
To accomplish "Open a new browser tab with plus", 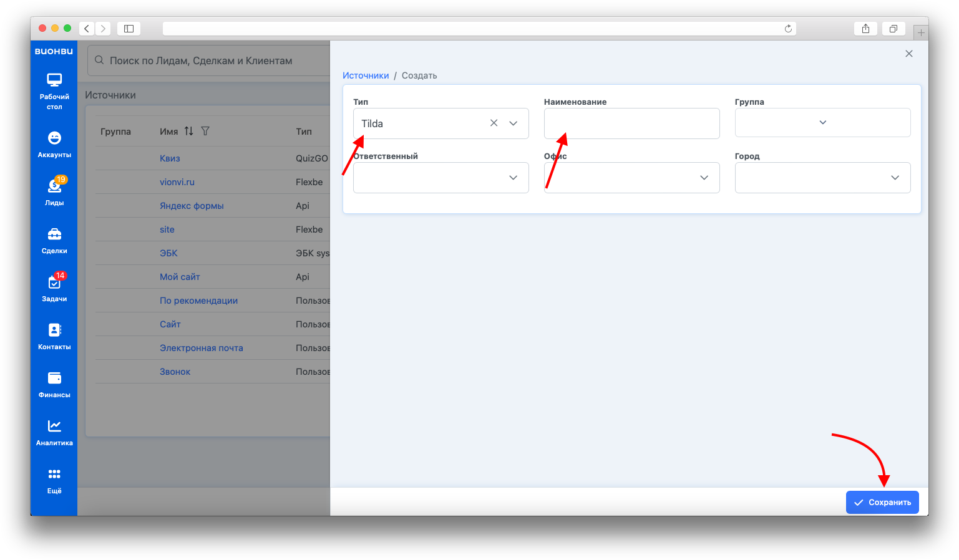I will coord(921,32).
